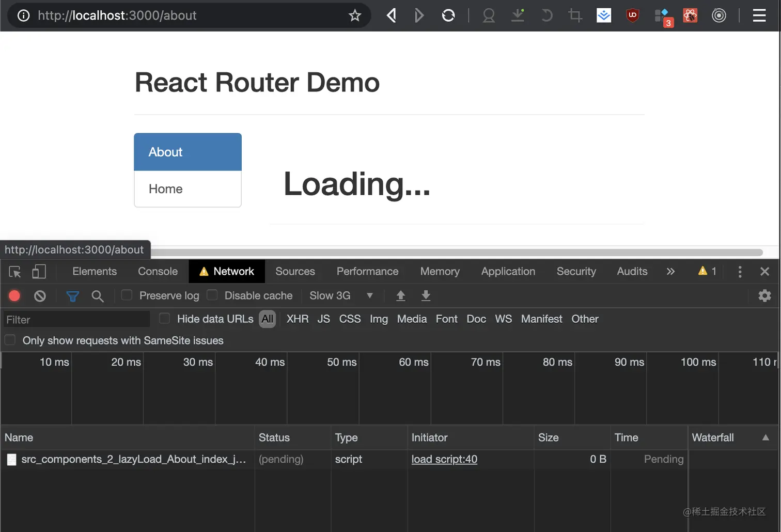Viewport: 781px width, 532px height.
Task: Open the downloads icon in browser toolbar
Action: [x=518, y=15]
